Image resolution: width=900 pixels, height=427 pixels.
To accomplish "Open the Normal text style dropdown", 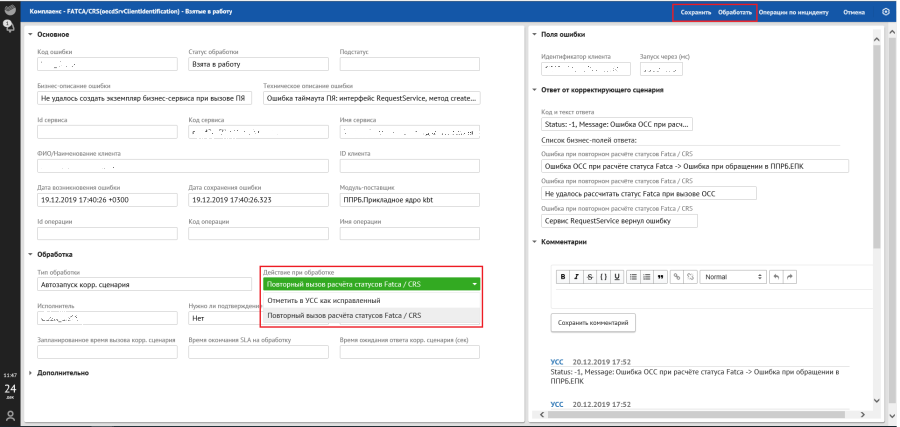I will (x=732, y=275).
